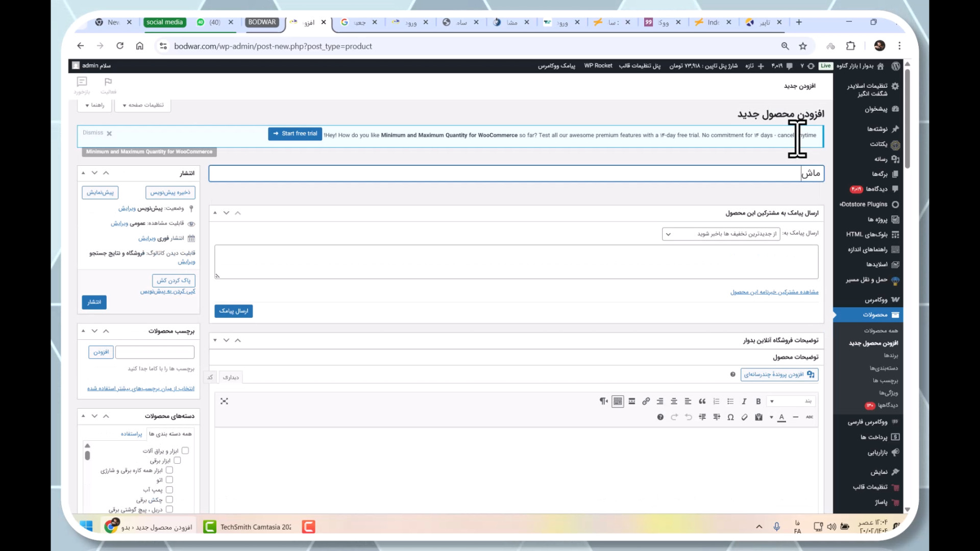Screen dimensions: 980x551
Task: Open special character Omega tool
Action: [730, 417]
